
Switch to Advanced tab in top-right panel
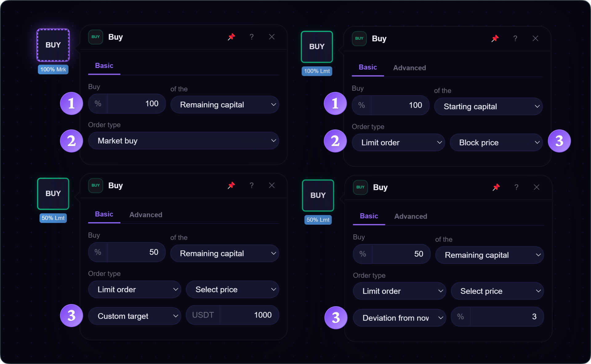pyautogui.click(x=409, y=68)
